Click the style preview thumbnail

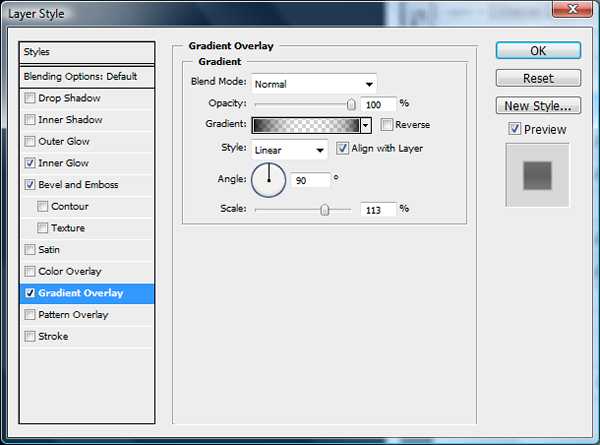[537, 175]
